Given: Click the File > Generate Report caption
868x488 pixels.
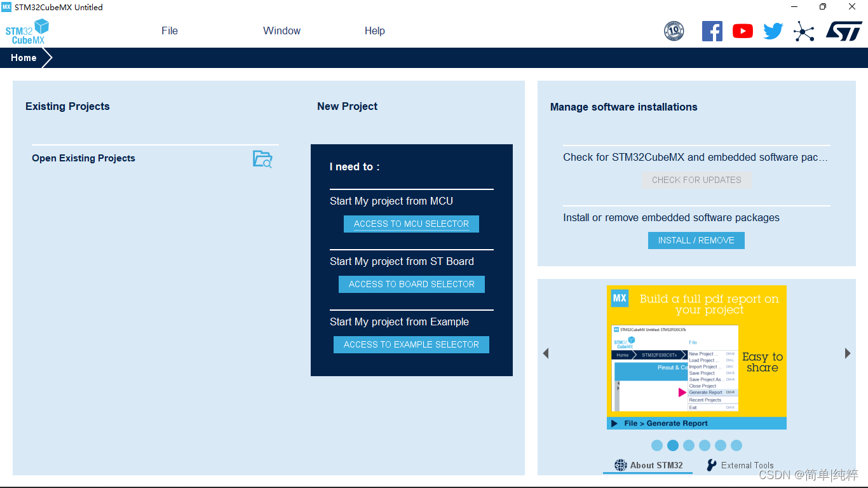Looking at the screenshot, I should point(666,423).
